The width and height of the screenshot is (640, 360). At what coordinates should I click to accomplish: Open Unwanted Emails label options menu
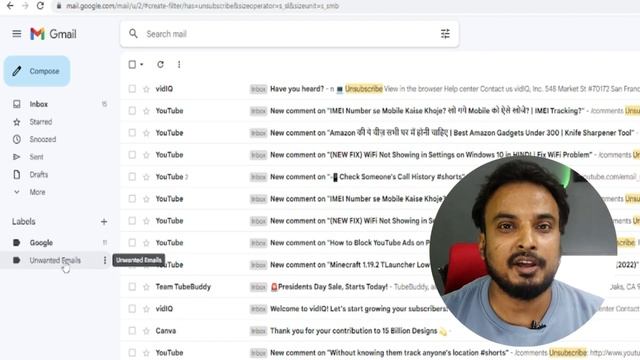tap(105, 260)
